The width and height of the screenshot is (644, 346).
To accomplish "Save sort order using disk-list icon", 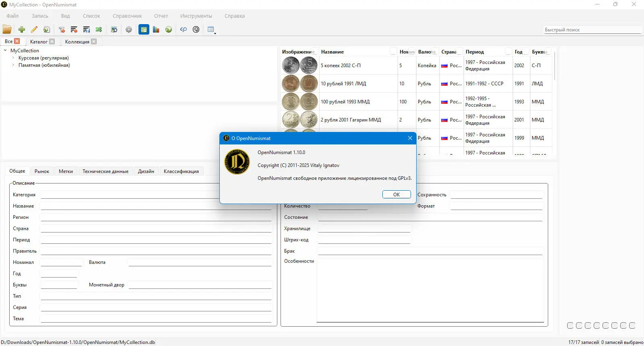I will tap(87, 29).
